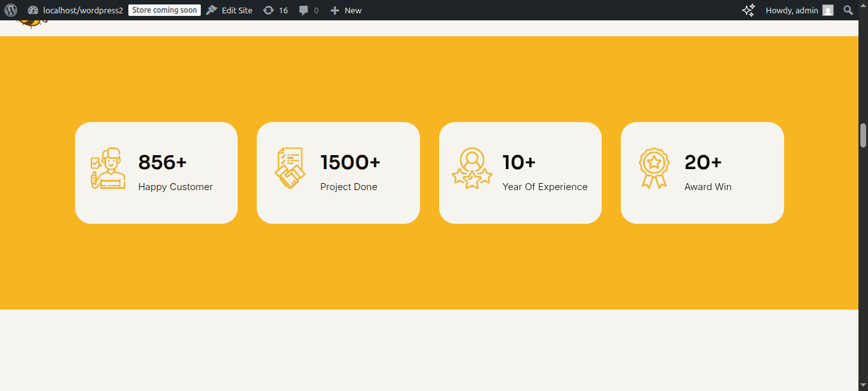The image size is (868, 391).
Task: Open Edit Site in the admin bar
Action: pos(229,10)
